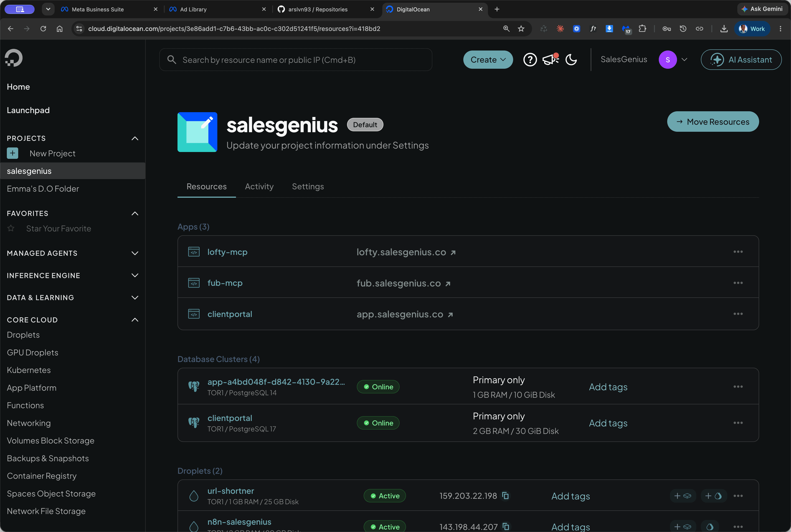Image resolution: width=791 pixels, height=532 pixels.
Task: Open Spaces Object Storage in sidebar
Action: tap(51, 494)
